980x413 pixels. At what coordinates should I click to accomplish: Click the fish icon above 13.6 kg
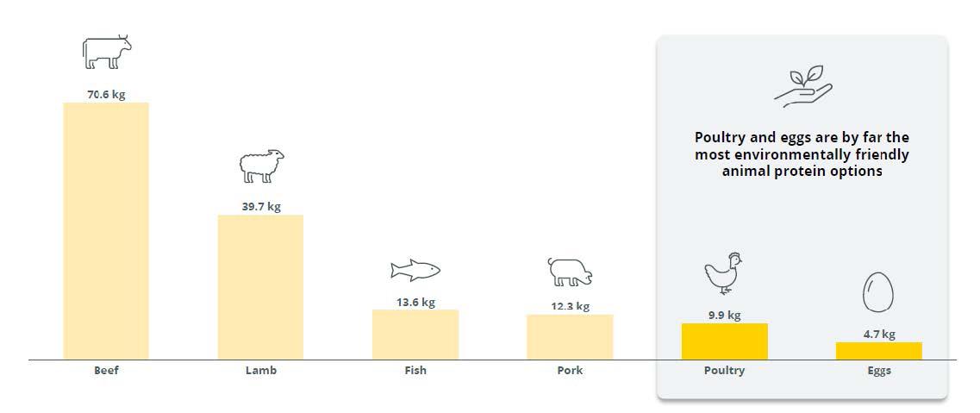tap(415, 270)
